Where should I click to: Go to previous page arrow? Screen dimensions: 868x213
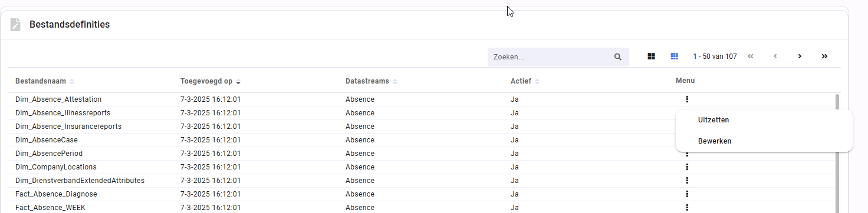(775, 56)
